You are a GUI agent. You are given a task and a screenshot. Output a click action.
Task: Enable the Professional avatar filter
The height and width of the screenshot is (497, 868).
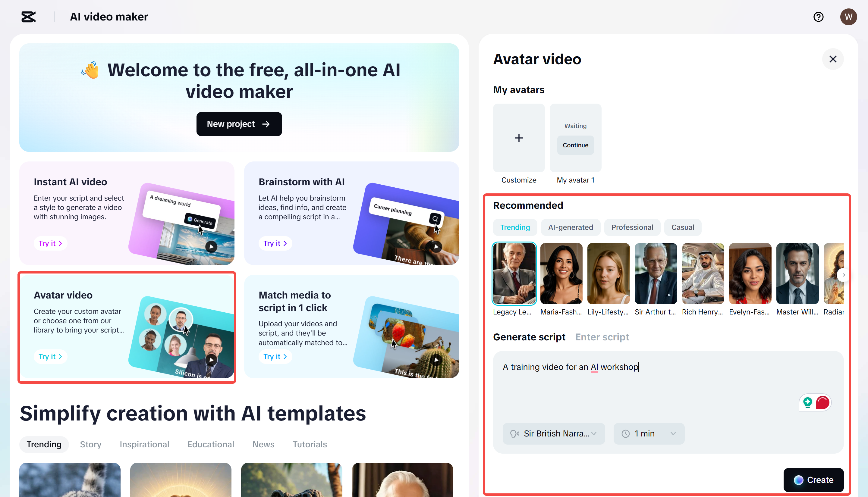point(632,227)
